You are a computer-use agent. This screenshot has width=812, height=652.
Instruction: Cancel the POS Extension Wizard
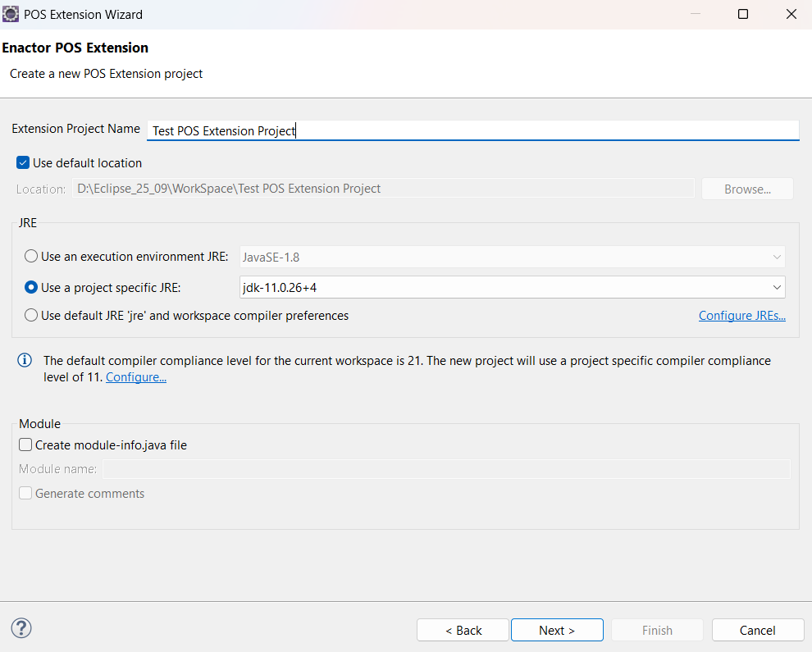coord(757,630)
